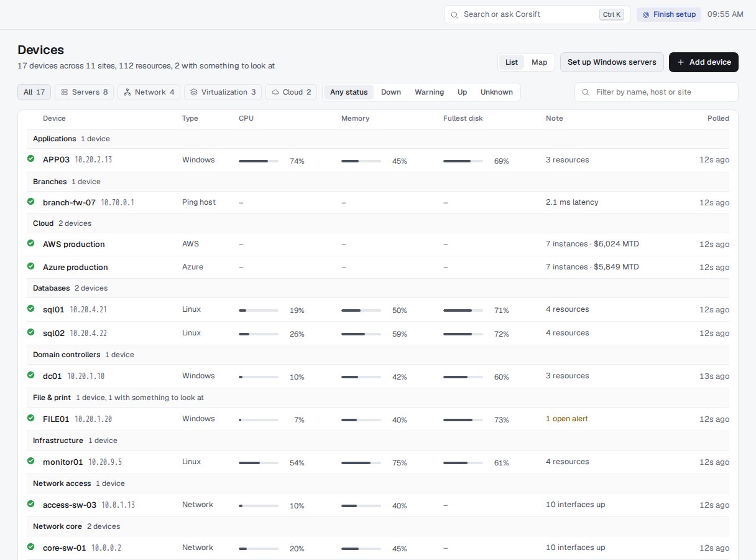Select the Servers 8 tab
The image size is (756, 560).
(84, 92)
